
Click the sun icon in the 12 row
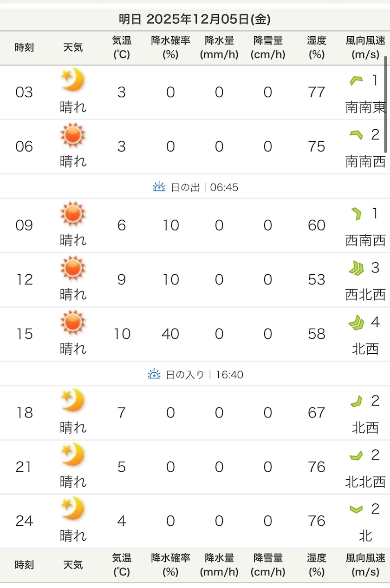point(73,268)
